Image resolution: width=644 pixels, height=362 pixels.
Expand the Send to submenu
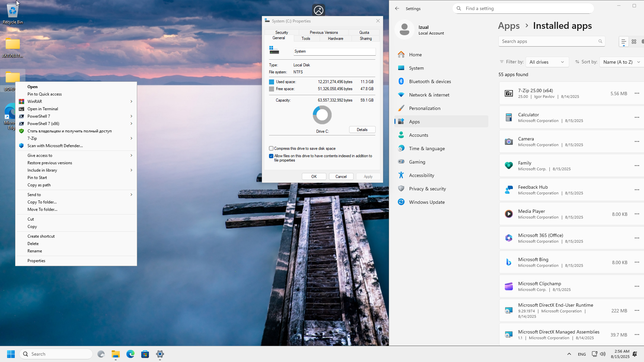point(76,195)
